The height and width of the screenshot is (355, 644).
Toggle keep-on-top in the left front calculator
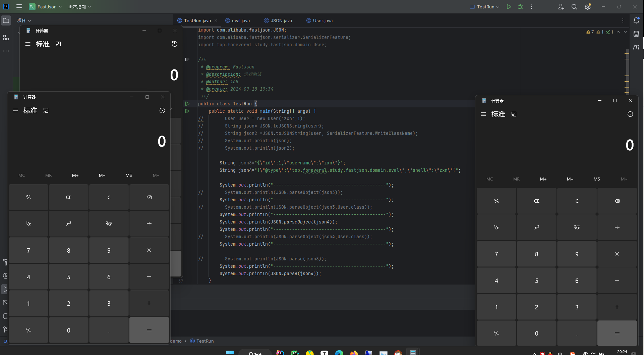click(46, 110)
